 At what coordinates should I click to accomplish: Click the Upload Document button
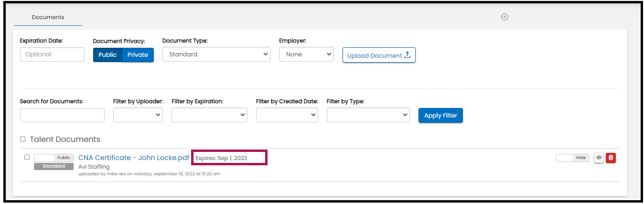click(x=379, y=55)
